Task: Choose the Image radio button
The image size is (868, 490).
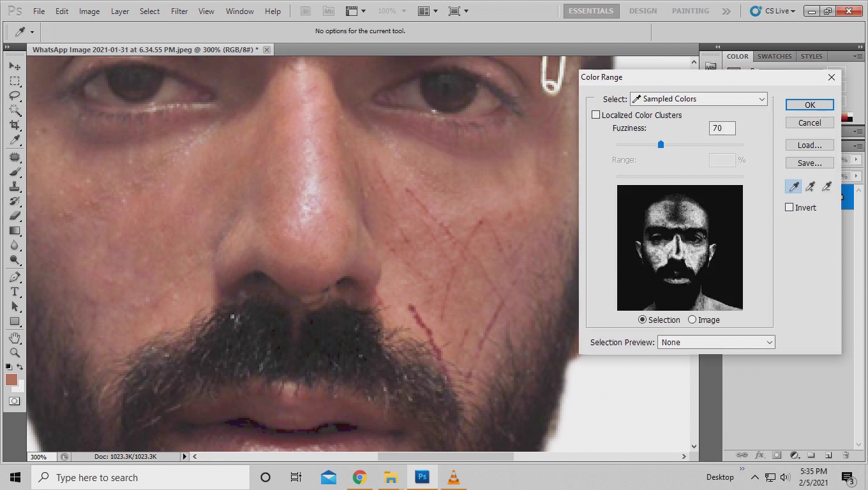Action: pos(692,320)
